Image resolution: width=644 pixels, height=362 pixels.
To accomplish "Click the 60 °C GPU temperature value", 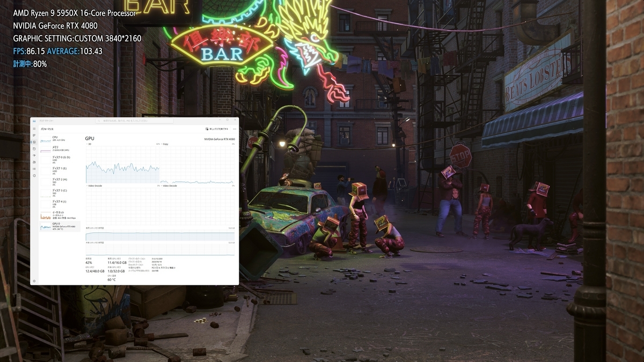I will point(112,279).
